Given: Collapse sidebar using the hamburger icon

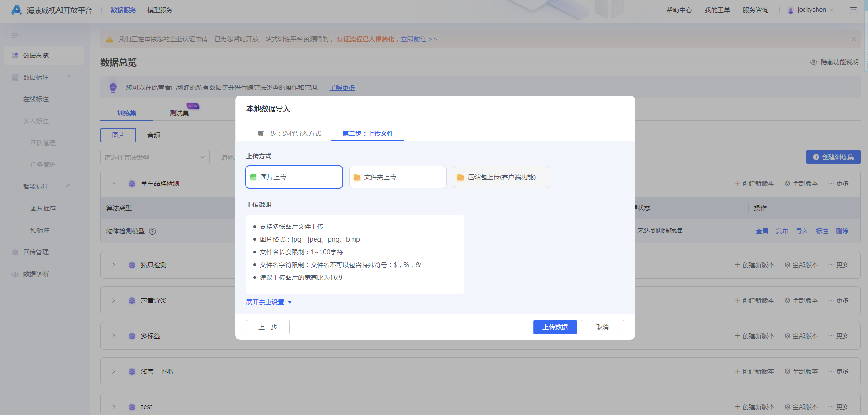Looking at the screenshot, I should point(15,35).
